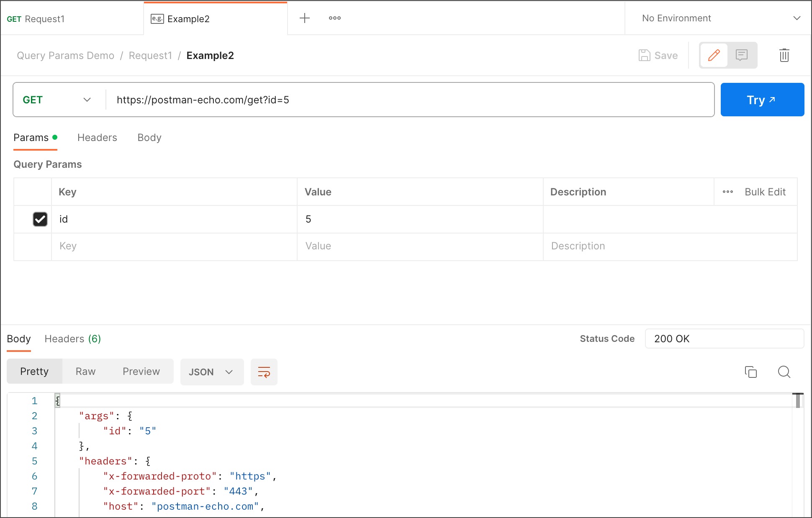Delete the request via trash icon
This screenshot has width=812, height=518.
(x=784, y=55)
